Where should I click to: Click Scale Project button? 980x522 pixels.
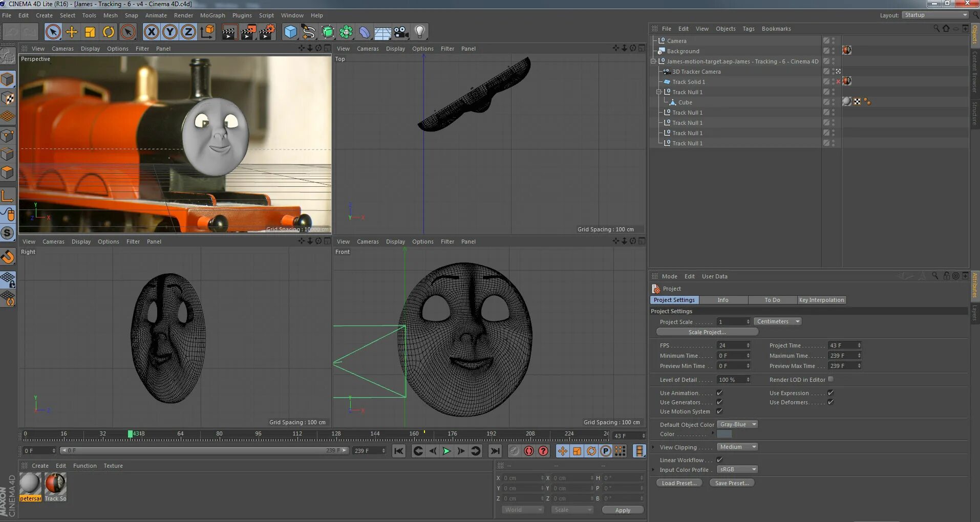[707, 332]
